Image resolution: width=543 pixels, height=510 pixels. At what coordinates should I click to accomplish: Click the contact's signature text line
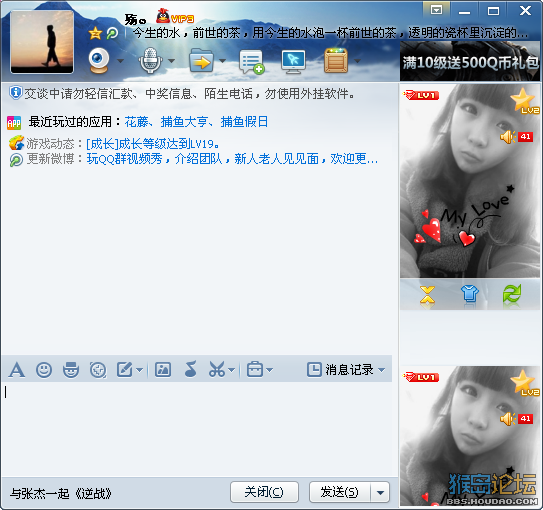pos(331,33)
